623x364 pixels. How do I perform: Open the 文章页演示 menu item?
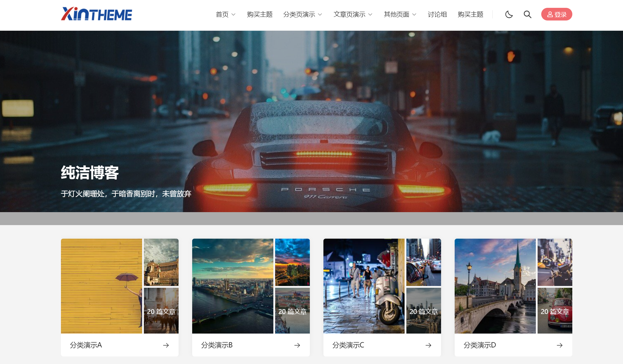pos(350,14)
